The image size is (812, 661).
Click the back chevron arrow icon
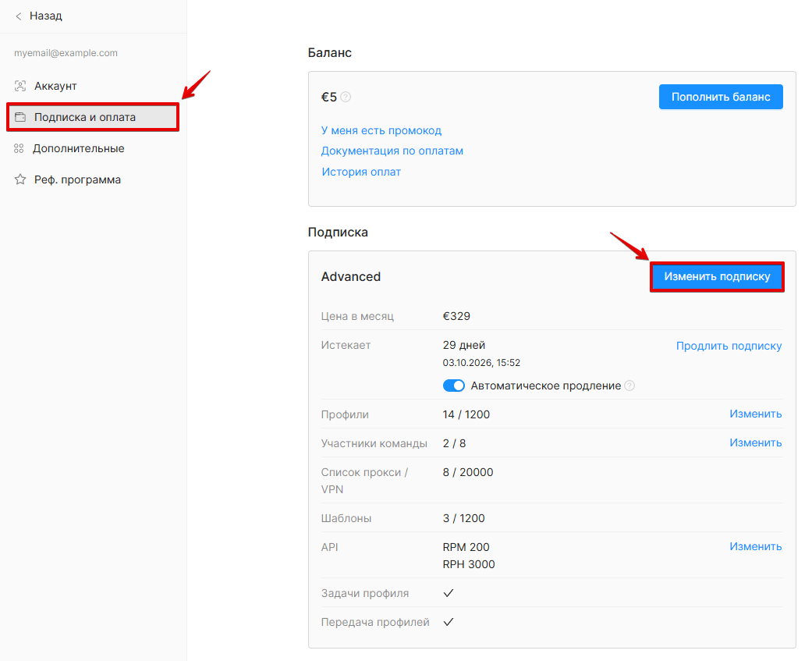[x=19, y=16]
